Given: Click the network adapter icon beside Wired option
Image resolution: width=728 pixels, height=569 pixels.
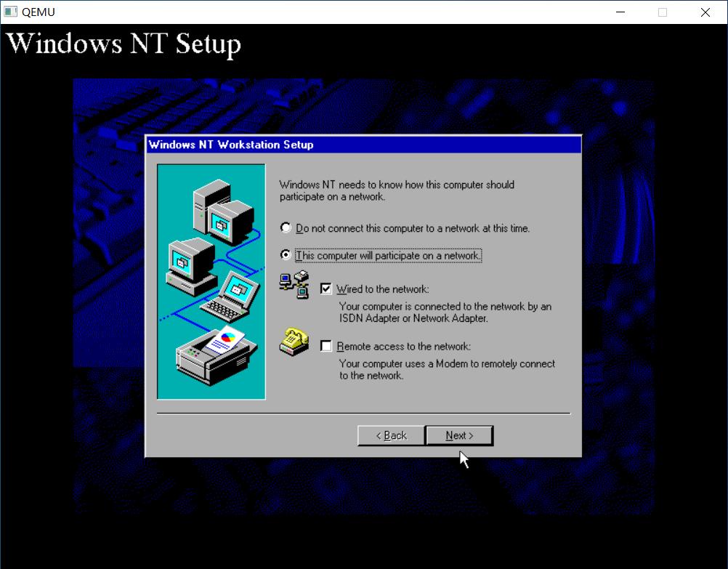Looking at the screenshot, I should (292, 284).
